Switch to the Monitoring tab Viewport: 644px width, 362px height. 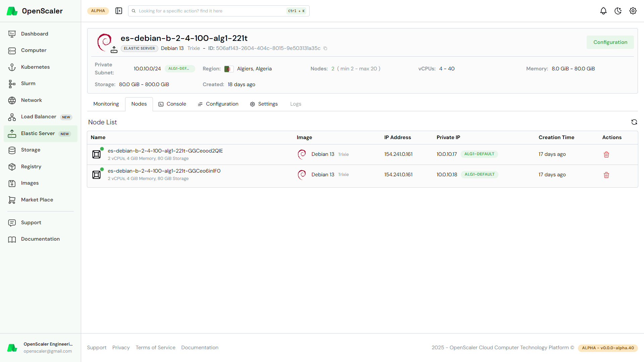tap(106, 104)
